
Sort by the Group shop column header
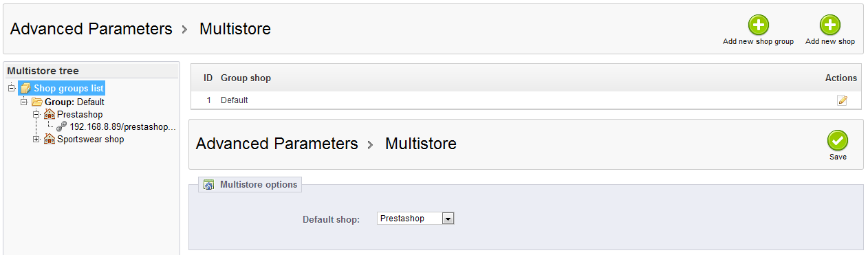pos(246,78)
